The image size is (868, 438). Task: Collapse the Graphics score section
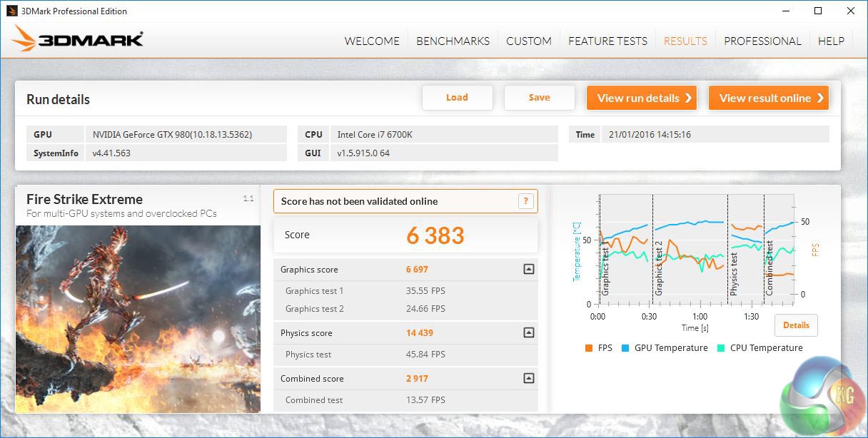tap(528, 269)
